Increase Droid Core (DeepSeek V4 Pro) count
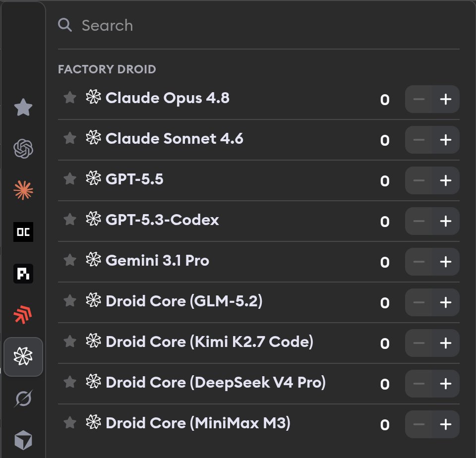 (x=446, y=384)
